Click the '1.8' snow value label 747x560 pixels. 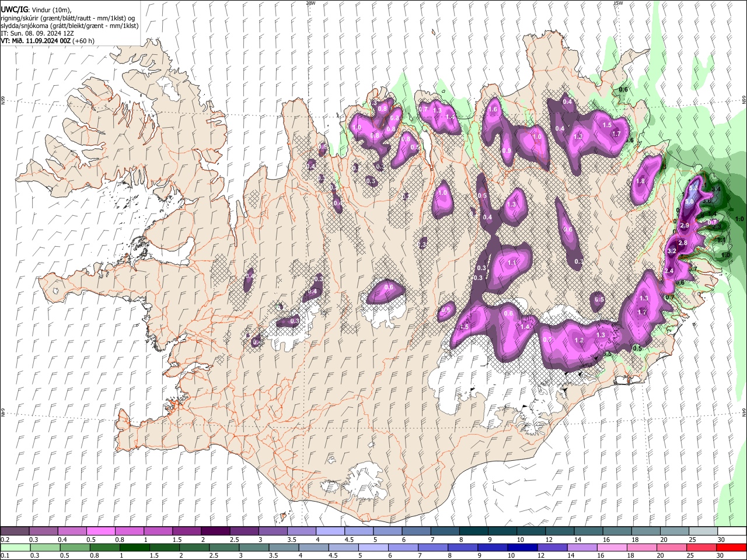click(x=640, y=181)
